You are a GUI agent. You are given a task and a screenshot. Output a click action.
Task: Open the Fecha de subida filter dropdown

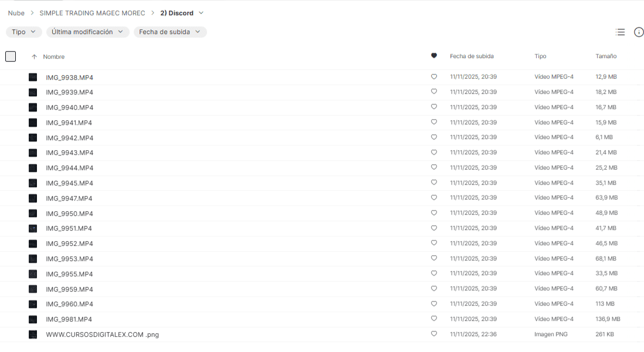170,32
